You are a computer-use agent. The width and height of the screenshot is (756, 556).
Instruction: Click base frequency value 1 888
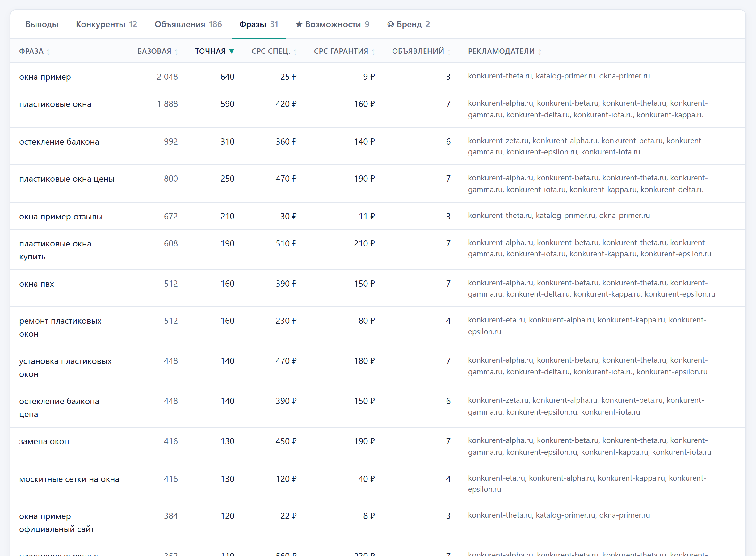point(167,104)
